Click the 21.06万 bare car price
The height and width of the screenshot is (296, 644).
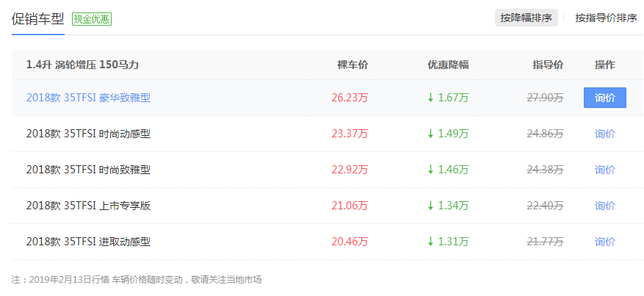(x=350, y=206)
